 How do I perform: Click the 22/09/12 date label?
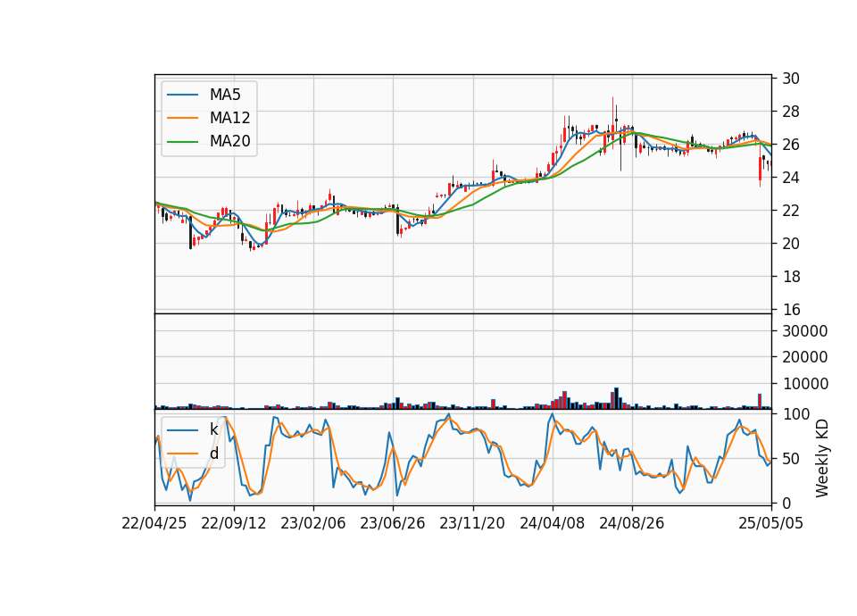(x=233, y=523)
